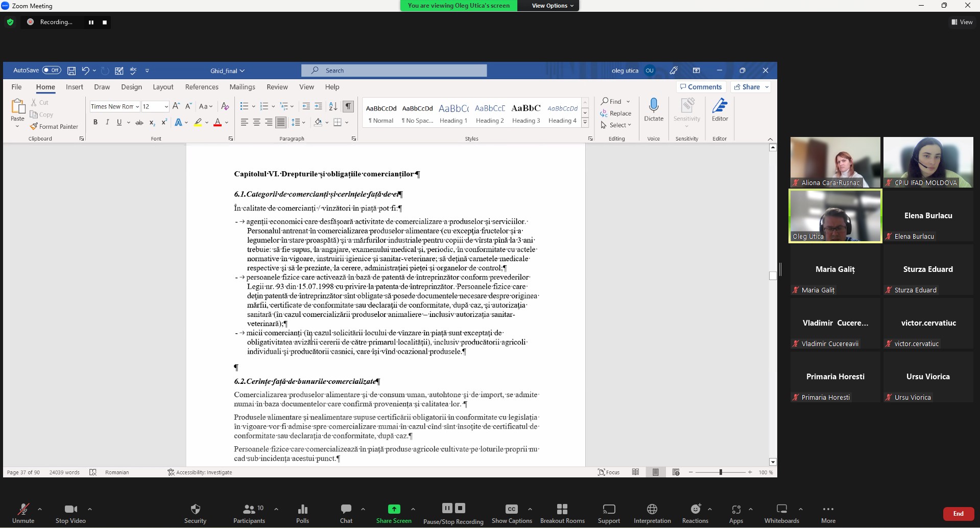980x528 pixels.
Task: Open Zoom Security options
Action: 195,513
